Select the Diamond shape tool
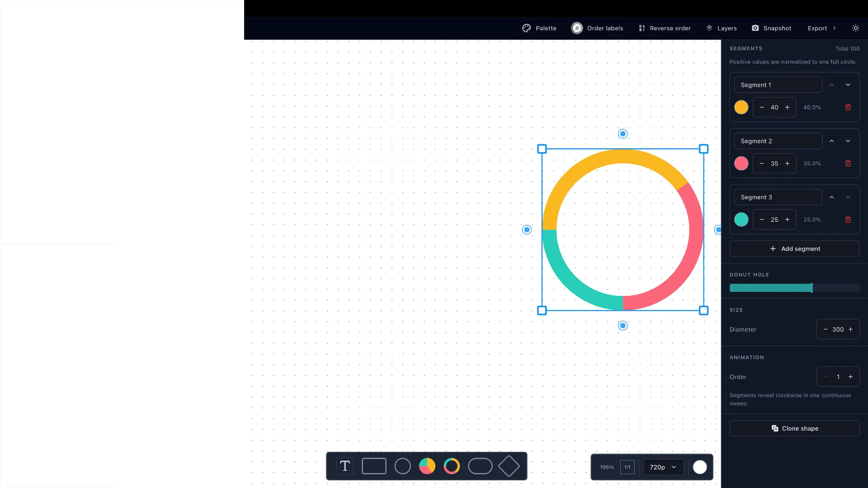 [509, 466]
